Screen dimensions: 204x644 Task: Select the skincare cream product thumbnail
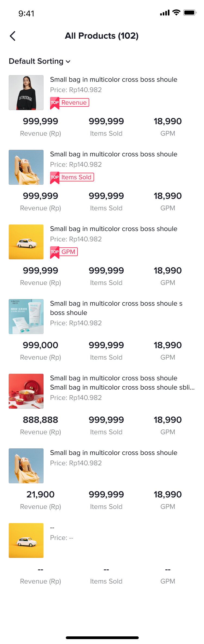pyautogui.click(x=26, y=317)
